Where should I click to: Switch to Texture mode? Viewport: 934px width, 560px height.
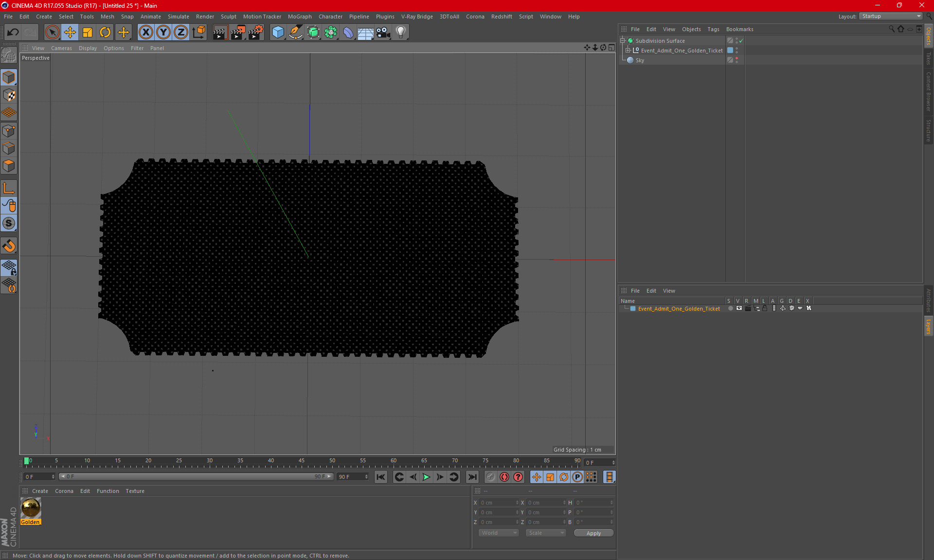[9, 95]
